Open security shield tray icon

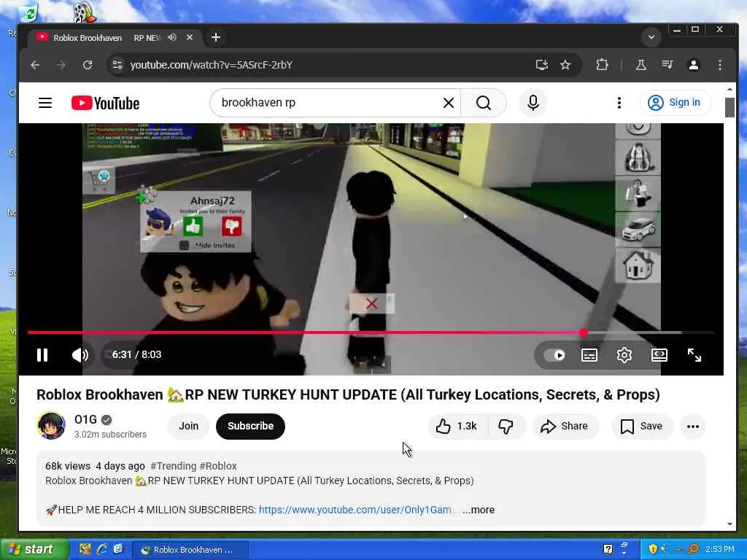coord(653,550)
